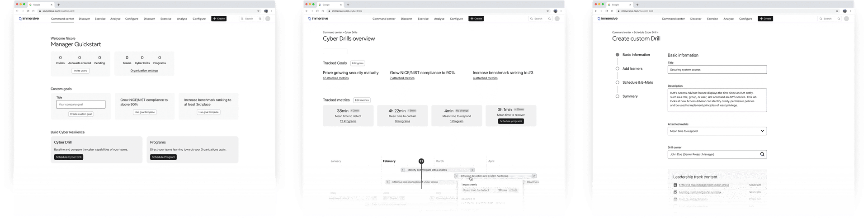Screen dimensions: 868x224
Task: Open Exercise in Cyber Drills overview nav
Action: 423,19
